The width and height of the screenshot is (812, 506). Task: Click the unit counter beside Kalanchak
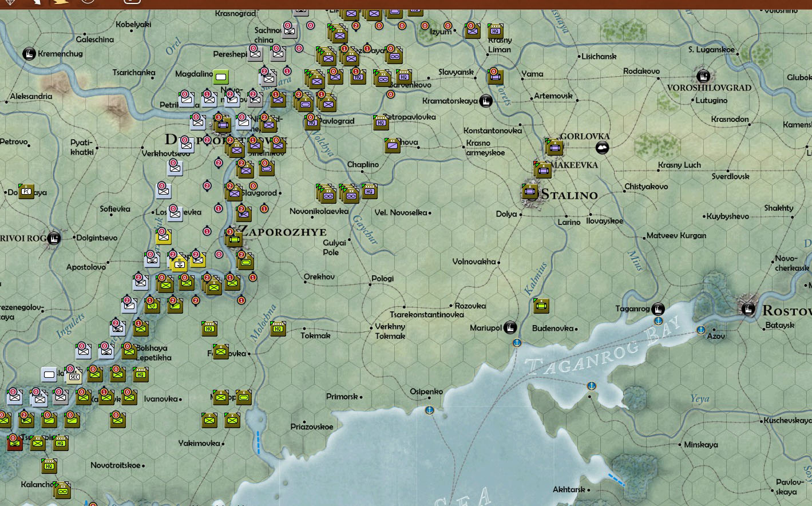[61, 490]
